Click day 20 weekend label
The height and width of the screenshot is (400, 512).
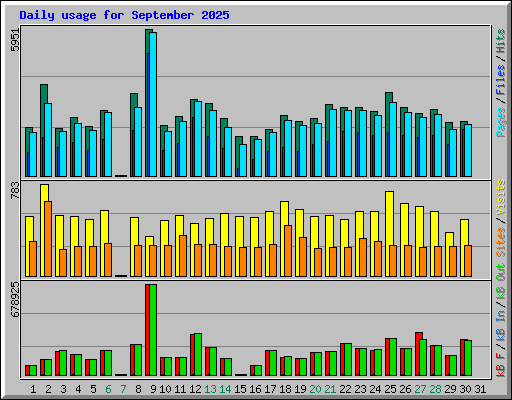tap(315, 389)
